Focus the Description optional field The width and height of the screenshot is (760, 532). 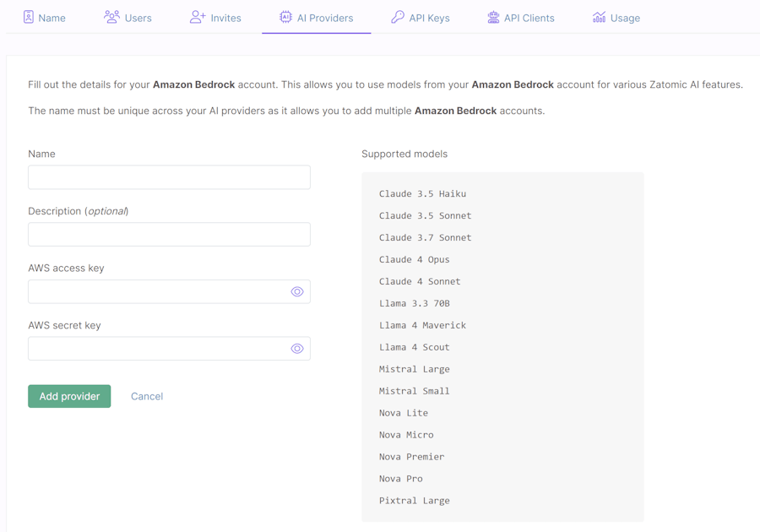point(169,235)
